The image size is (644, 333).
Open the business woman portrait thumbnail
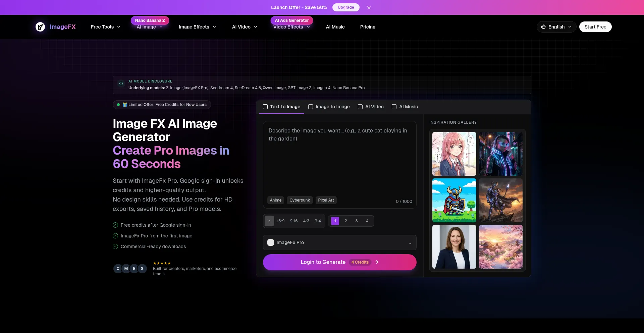[454, 247]
